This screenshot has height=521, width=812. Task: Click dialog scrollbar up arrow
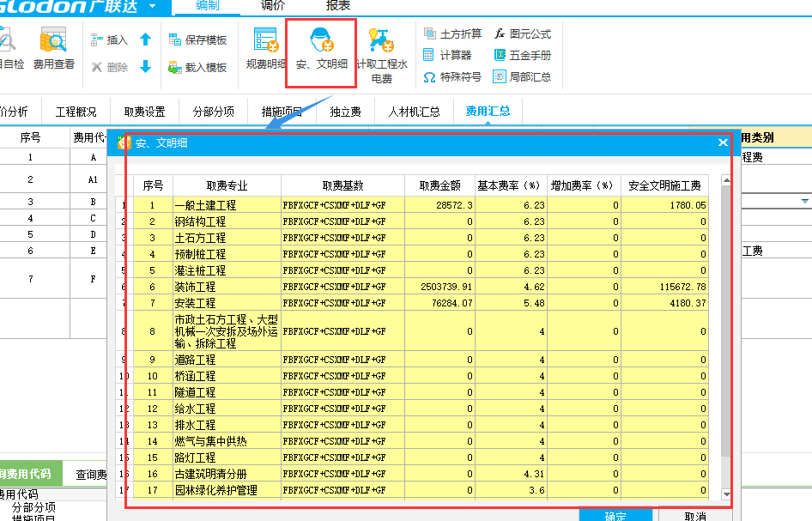point(726,180)
